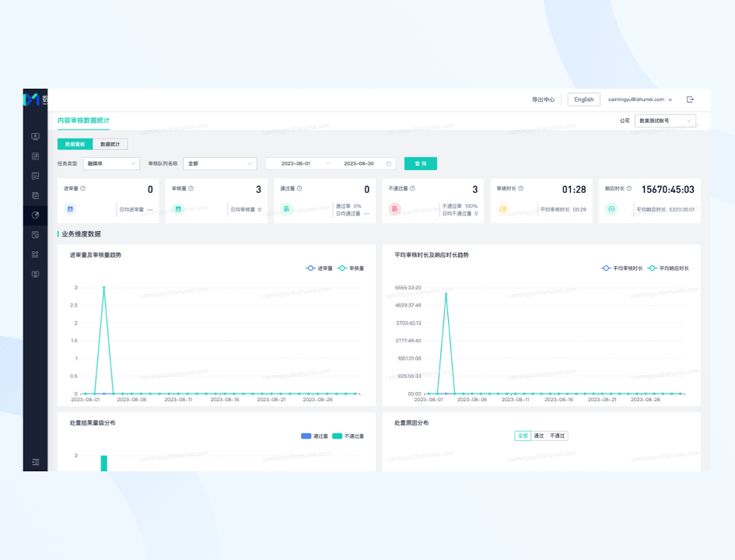Open the four-squares grid sidebar icon
This screenshot has height=560, width=735.
point(35,254)
